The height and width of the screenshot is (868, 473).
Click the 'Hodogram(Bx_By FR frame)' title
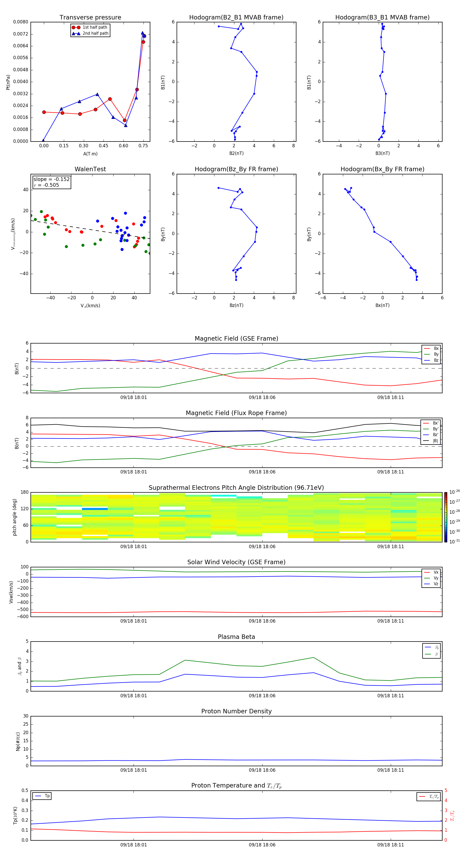[382, 169]
